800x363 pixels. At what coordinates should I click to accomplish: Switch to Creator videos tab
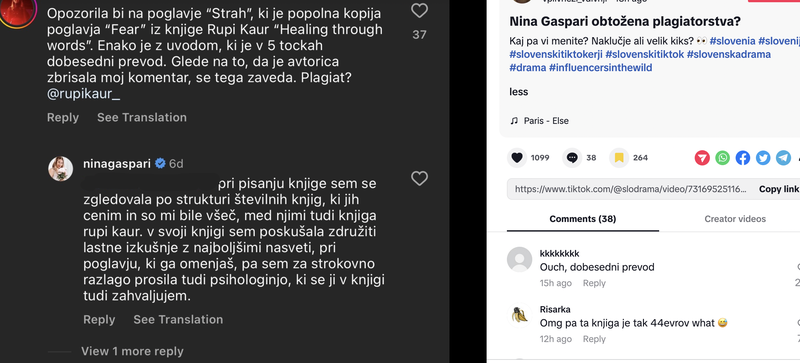point(735,219)
